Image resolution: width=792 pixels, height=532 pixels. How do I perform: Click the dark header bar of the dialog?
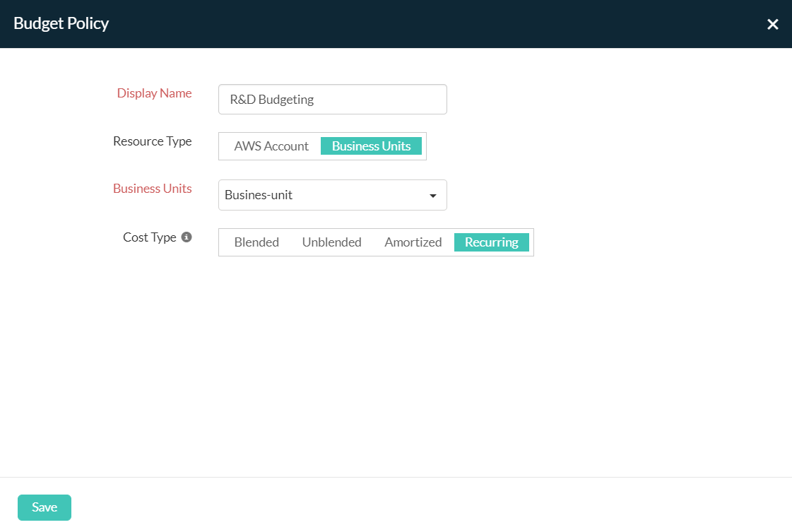click(x=424, y=23)
